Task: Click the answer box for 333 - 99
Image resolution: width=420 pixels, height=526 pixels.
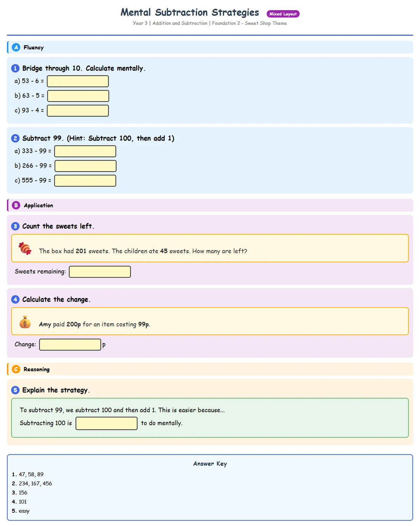Action: (85, 151)
